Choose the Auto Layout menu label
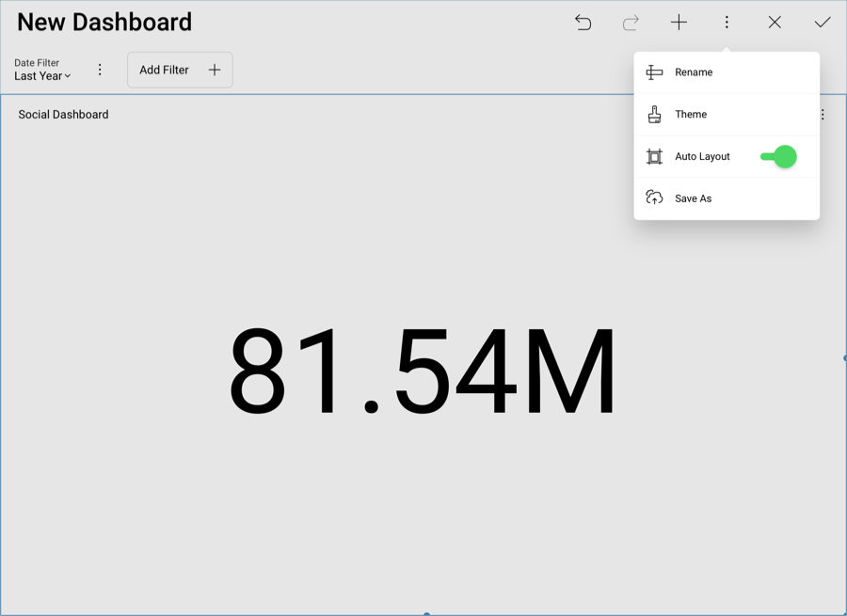This screenshot has width=847, height=616. (x=702, y=157)
